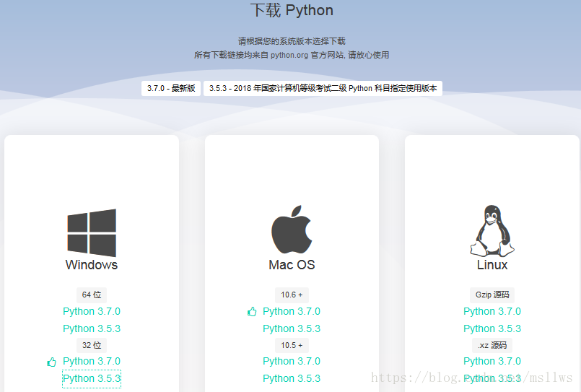Image resolution: width=581 pixels, height=392 pixels.
Task: Download Windows 32 位 Python 3.7.0
Action: click(92, 361)
